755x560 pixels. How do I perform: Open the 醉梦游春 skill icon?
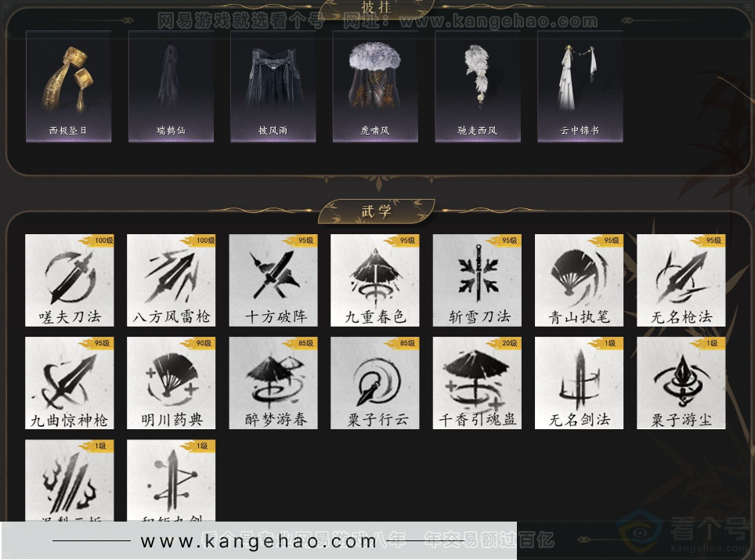273,383
